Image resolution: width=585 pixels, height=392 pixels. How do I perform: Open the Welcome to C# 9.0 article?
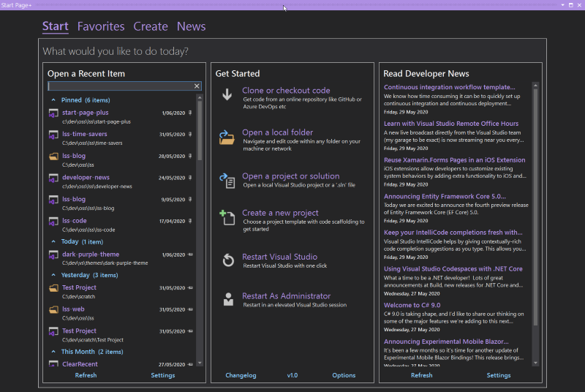pyautogui.click(x=412, y=305)
